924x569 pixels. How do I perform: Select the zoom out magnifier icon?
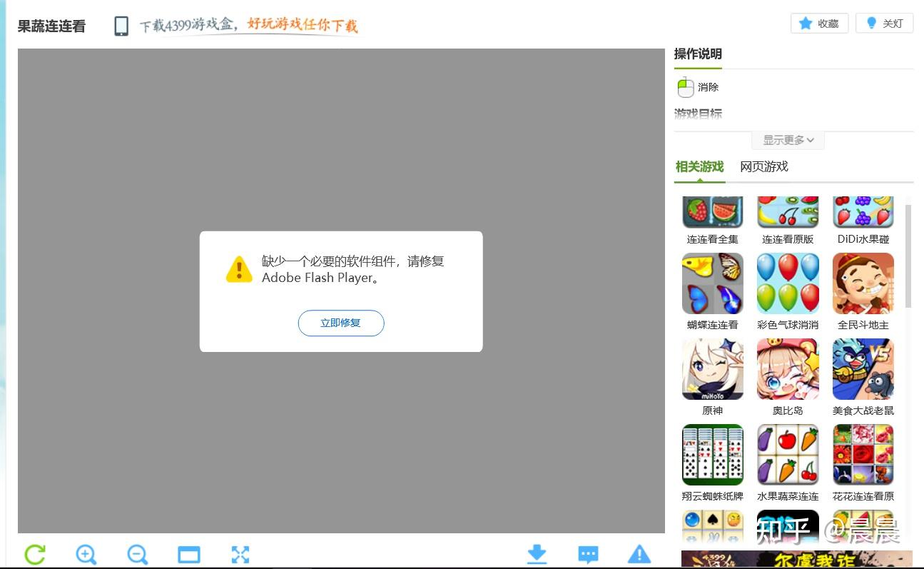(x=137, y=554)
